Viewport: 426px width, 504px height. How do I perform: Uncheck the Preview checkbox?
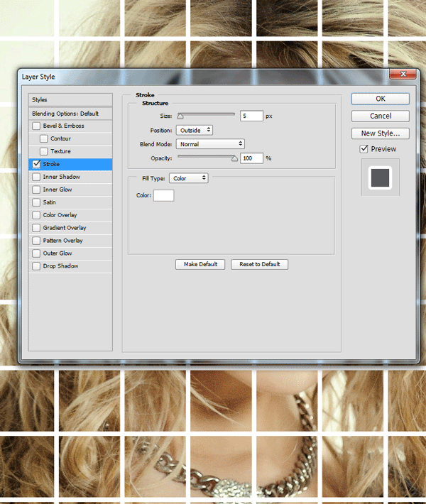(x=364, y=149)
